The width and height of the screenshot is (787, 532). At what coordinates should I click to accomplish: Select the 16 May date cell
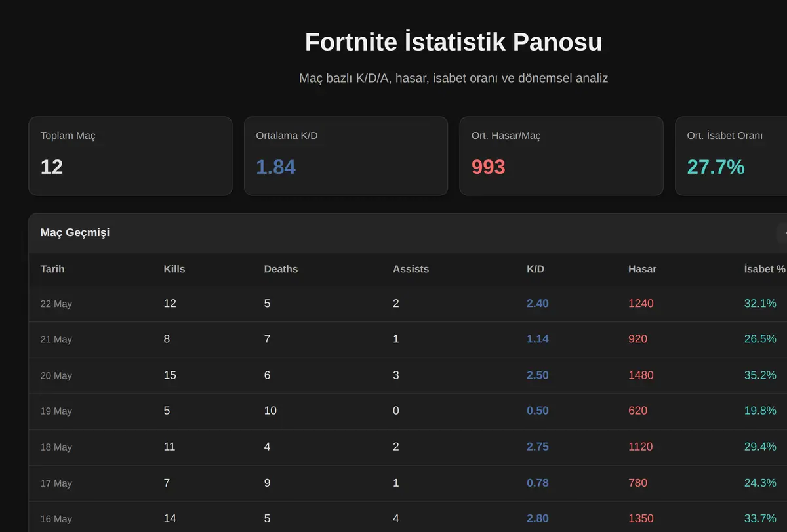(x=56, y=518)
